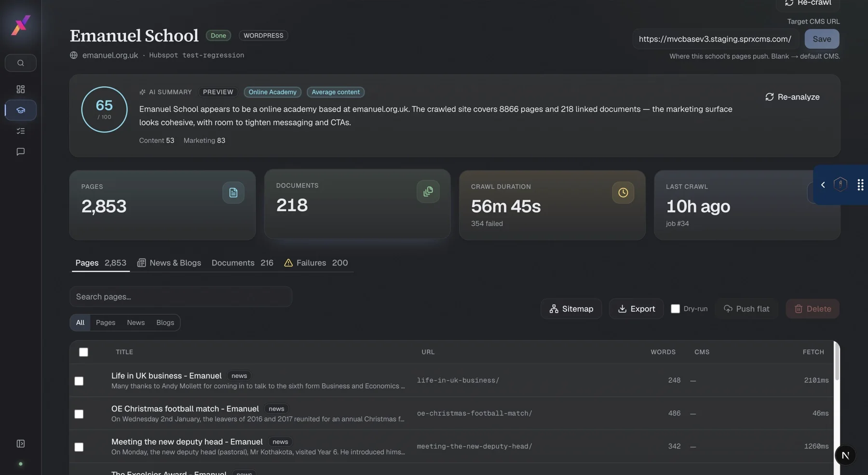Viewport: 868px width, 475px height.
Task: Click the TITLE column header
Action: click(124, 352)
